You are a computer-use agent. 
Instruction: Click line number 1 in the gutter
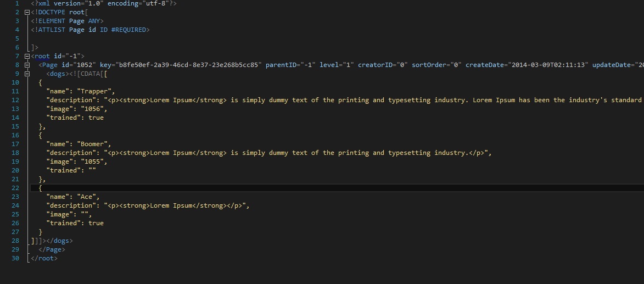pos(17,3)
